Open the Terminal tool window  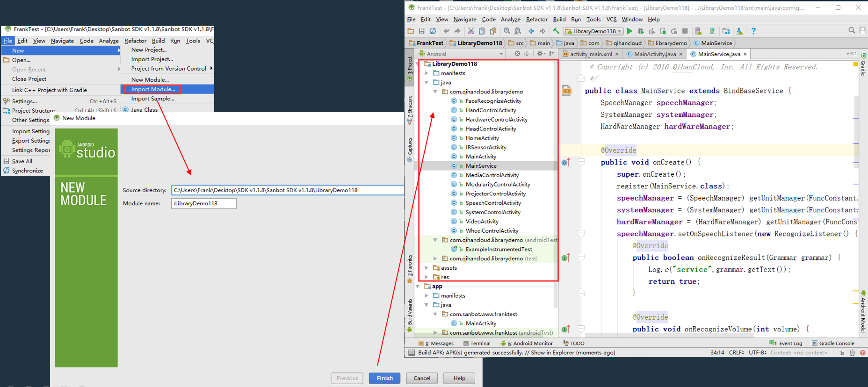pyautogui.click(x=477, y=344)
